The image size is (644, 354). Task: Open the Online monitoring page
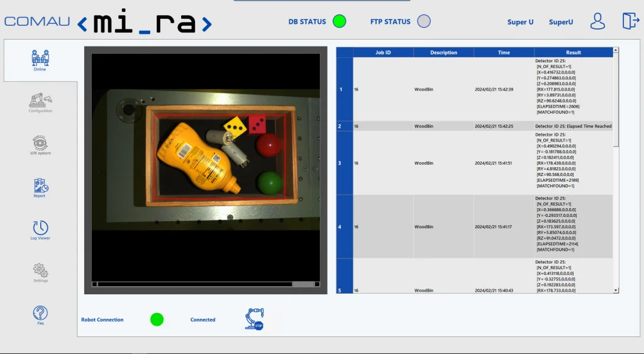coord(40,60)
